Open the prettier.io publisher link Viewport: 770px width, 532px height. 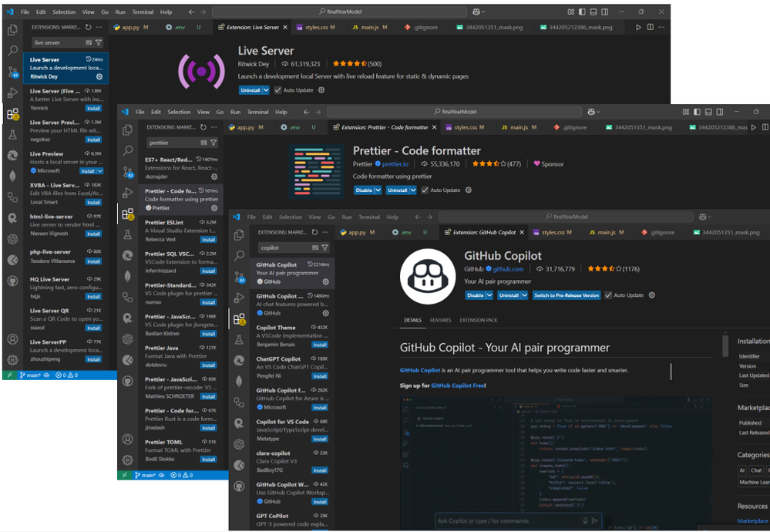(395, 164)
